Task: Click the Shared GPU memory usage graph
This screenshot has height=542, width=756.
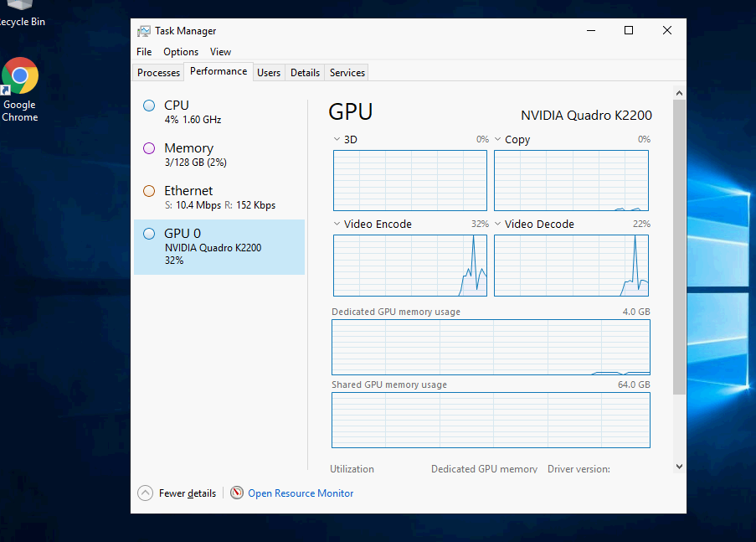Action: point(491,420)
